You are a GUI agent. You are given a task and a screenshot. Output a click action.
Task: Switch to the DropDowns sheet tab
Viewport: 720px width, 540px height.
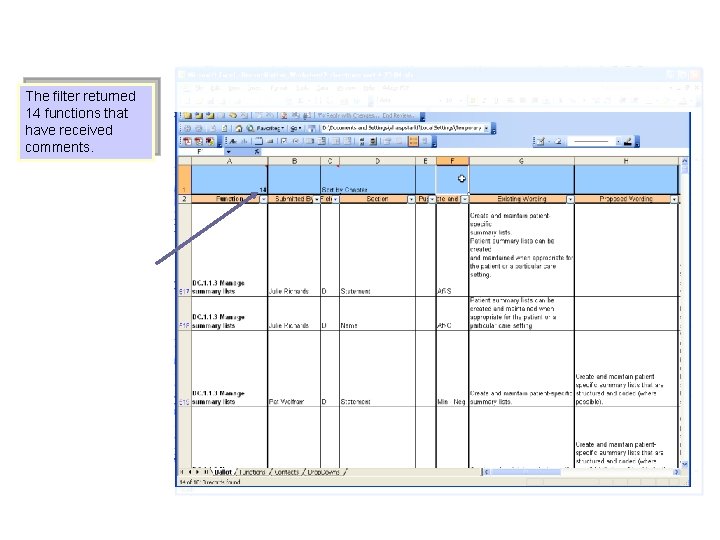click(x=323, y=472)
